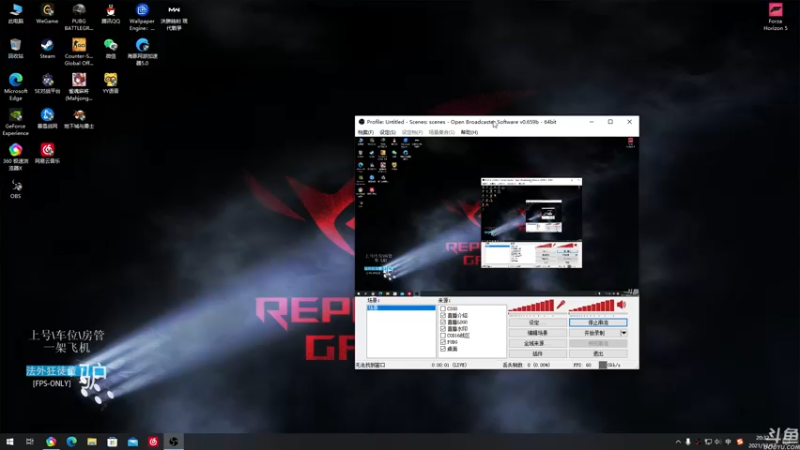
Task: Select the OBS desktop shortcut
Action: click(15, 189)
